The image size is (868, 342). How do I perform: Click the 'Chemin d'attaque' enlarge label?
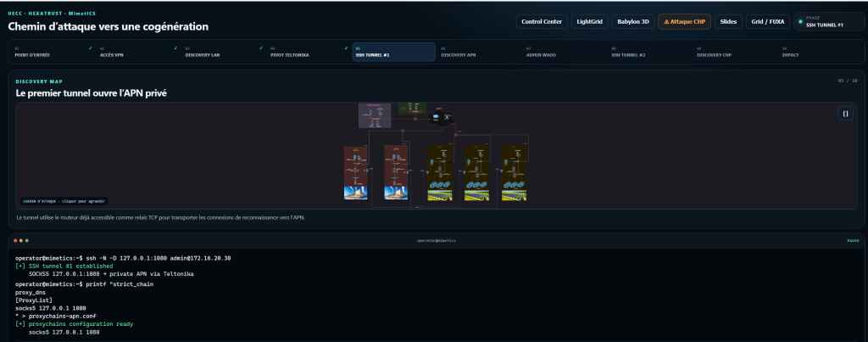pos(65,201)
